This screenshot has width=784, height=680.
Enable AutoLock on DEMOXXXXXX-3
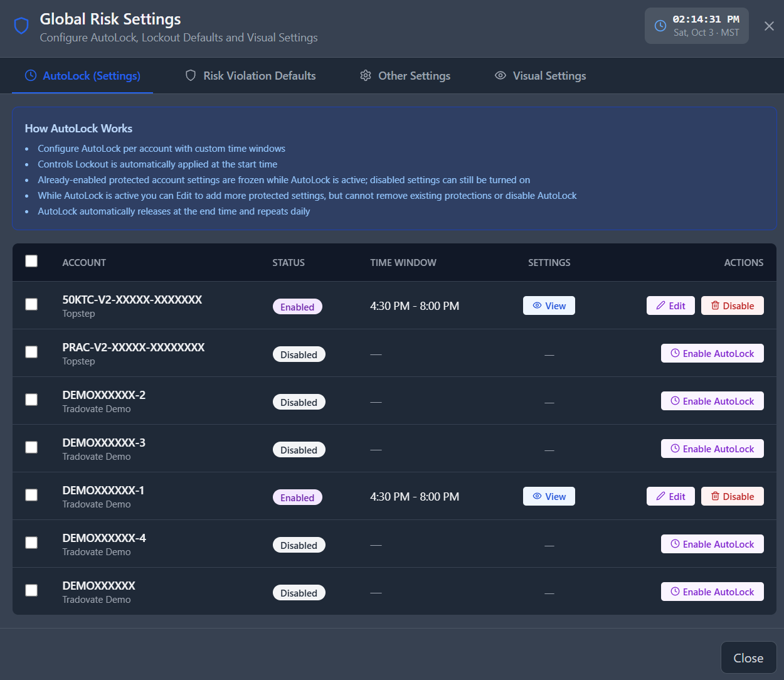pos(712,449)
